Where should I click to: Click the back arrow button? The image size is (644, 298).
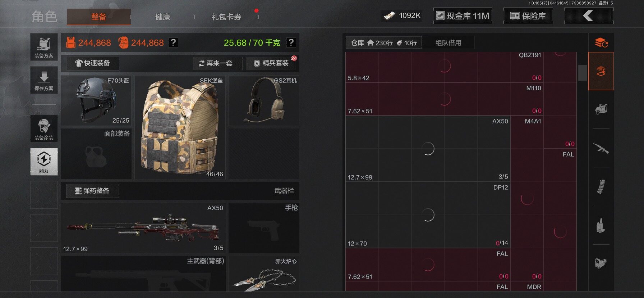(x=589, y=16)
